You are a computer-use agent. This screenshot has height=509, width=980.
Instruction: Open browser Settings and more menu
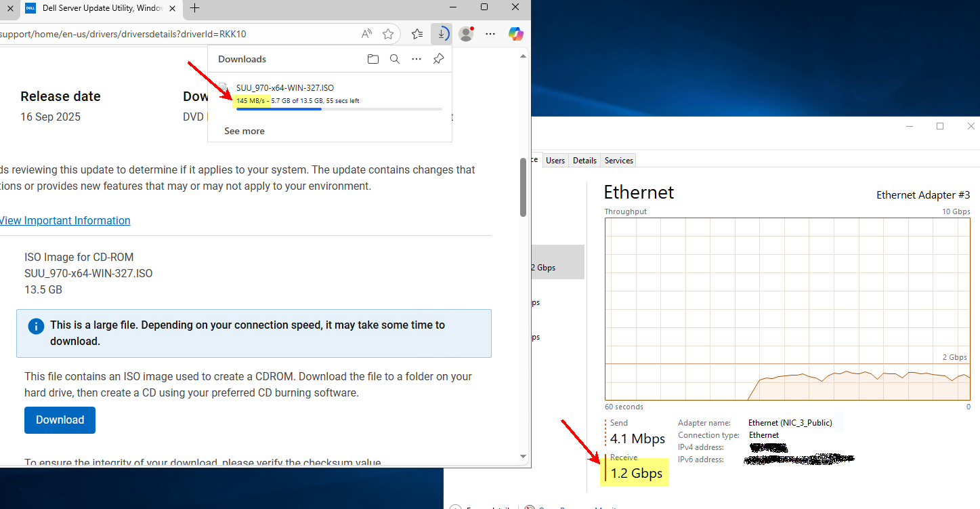point(492,34)
